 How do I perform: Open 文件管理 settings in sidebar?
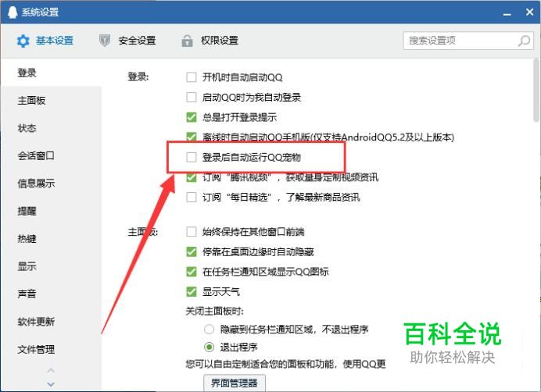[x=51, y=349]
